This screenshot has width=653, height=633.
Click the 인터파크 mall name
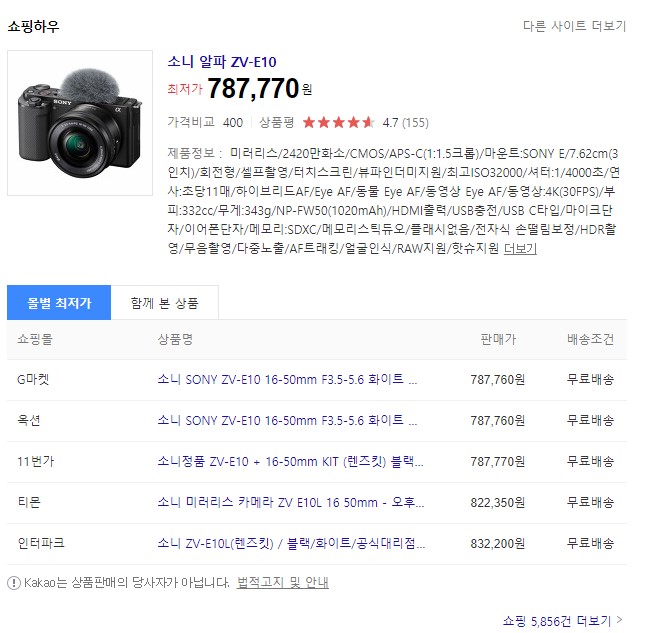click(x=41, y=543)
